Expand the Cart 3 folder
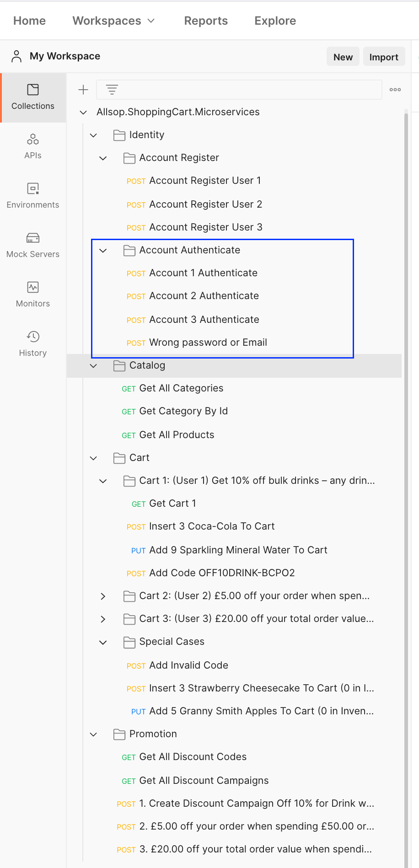419x868 pixels. 103,619
